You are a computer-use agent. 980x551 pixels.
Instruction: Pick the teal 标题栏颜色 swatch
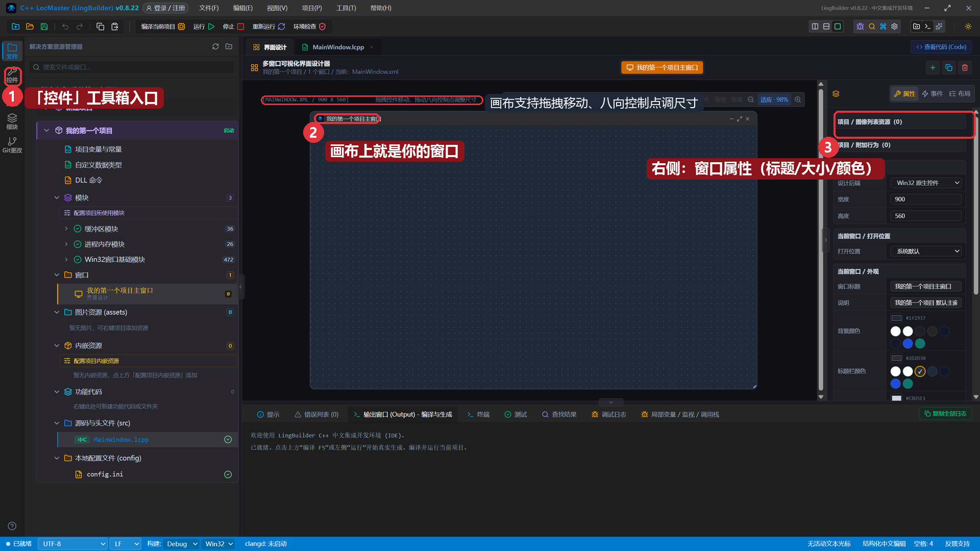click(x=908, y=384)
